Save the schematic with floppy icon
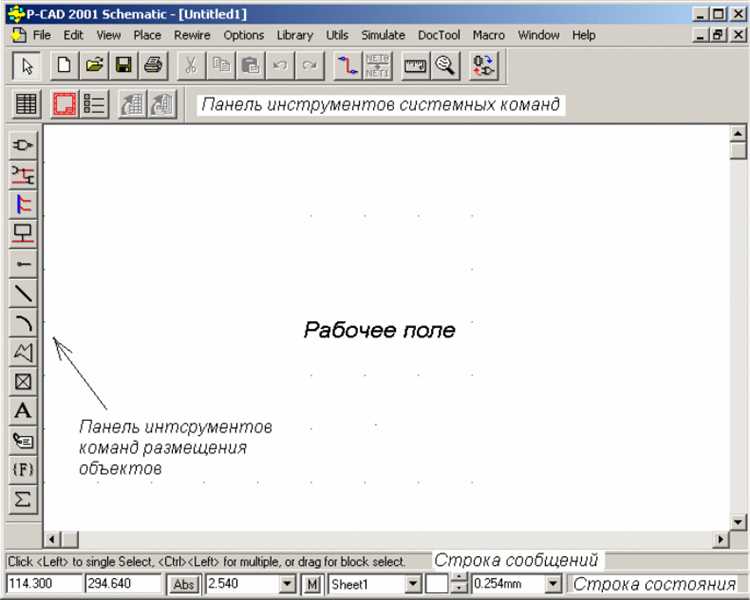Screen dimensions: 750x600 click(123, 66)
